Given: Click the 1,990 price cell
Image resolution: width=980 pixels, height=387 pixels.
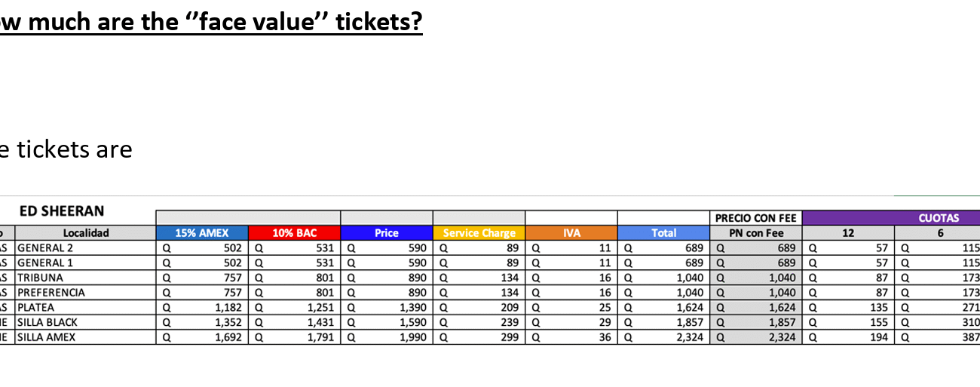Looking at the screenshot, I should tap(413, 337).
